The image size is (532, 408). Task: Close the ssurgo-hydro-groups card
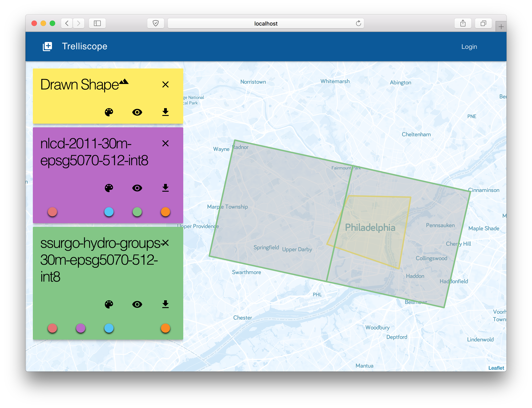[x=165, y=243]
